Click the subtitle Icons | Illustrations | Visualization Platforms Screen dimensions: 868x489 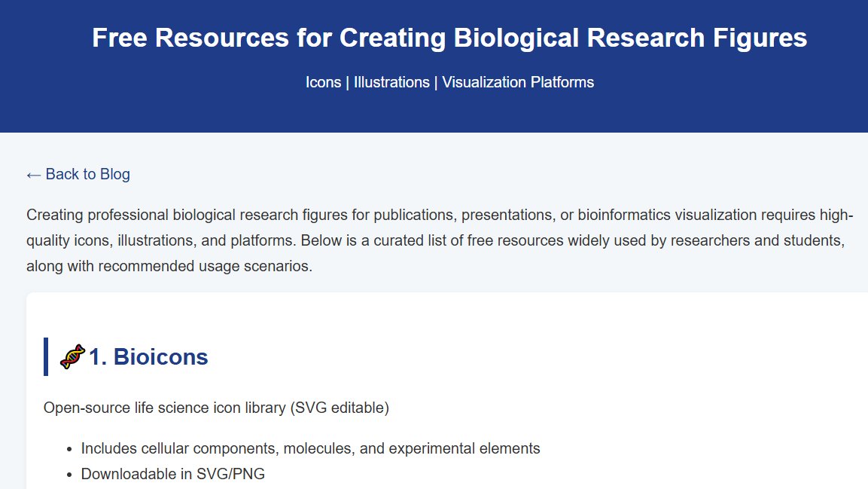coord(449,82)
